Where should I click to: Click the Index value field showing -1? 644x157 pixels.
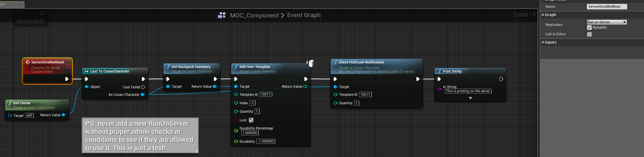(x=252, y=103)
